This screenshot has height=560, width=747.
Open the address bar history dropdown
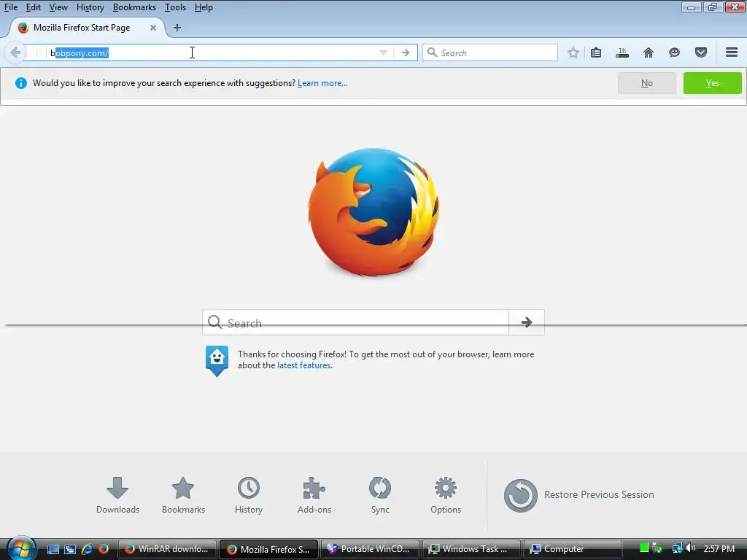[383, 52]
